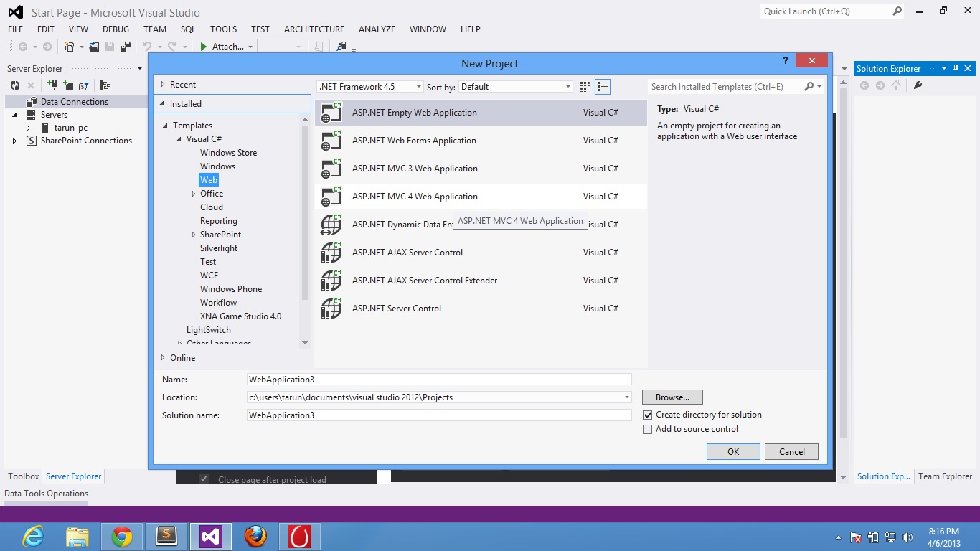
Task: Expand the Online section
Action: 163,358
